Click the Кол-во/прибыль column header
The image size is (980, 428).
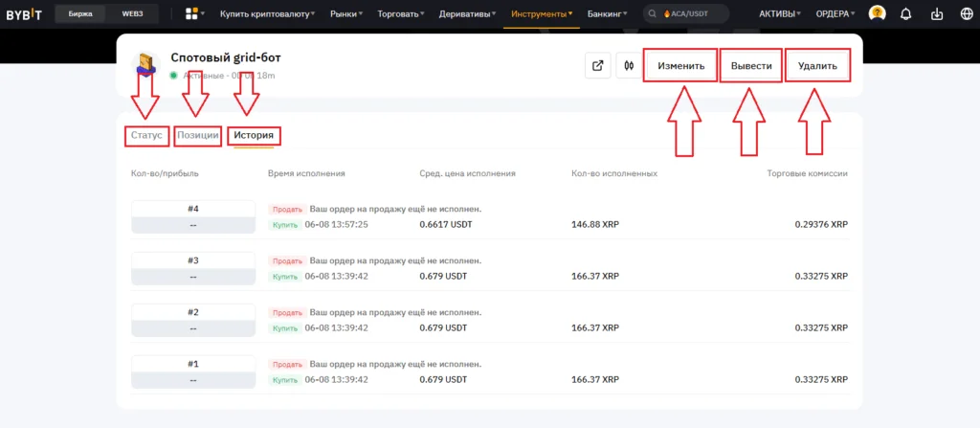point(165,173)
